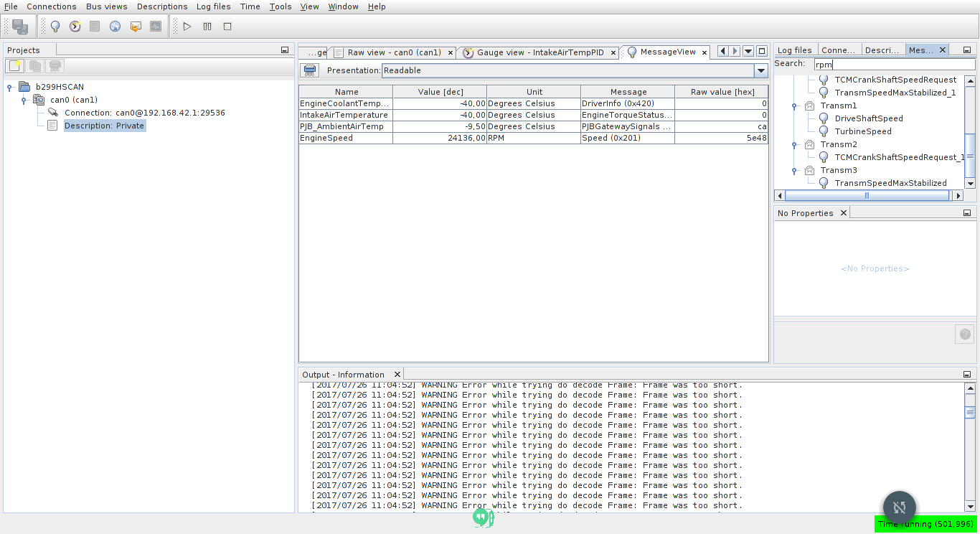Screen dimensions: 980x534
Task: Switch to the Log files tab
Action: [x=794, y=50]
